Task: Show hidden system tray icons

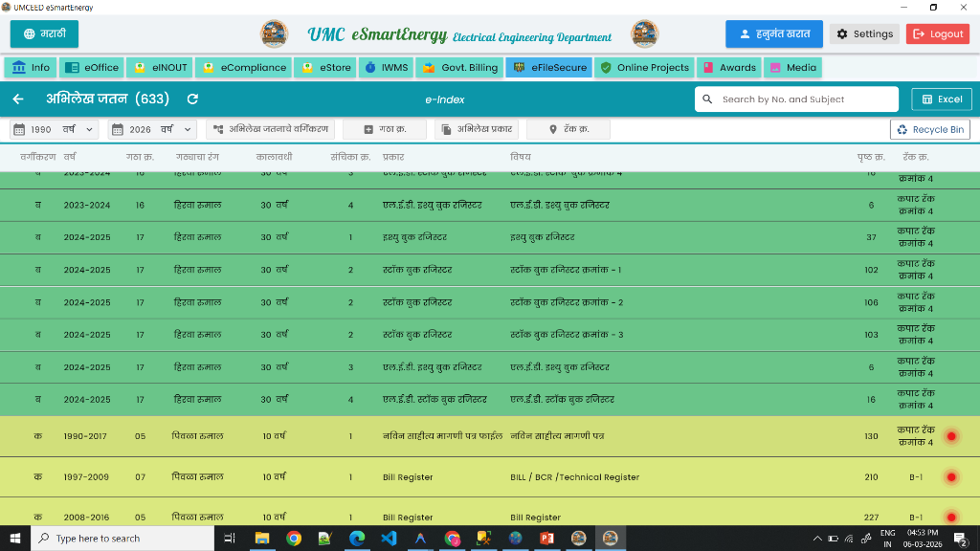Action: (x=817, y=539)
